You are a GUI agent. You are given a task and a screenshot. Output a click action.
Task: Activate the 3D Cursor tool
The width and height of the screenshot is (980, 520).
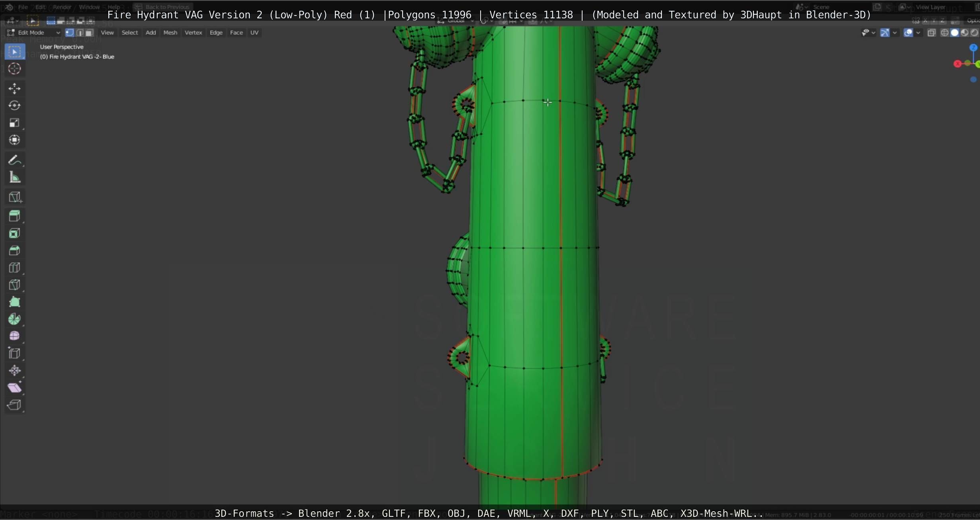[15, 68]
